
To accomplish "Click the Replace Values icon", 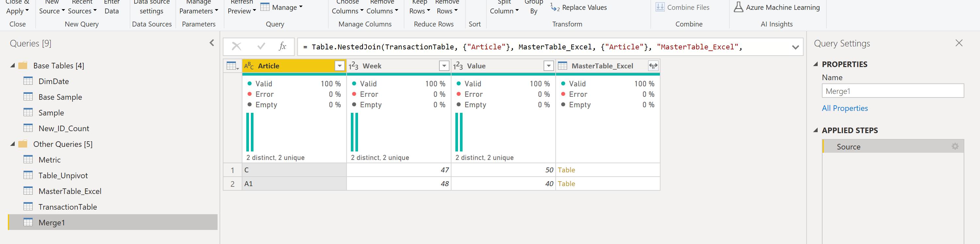I will point(555,7).
